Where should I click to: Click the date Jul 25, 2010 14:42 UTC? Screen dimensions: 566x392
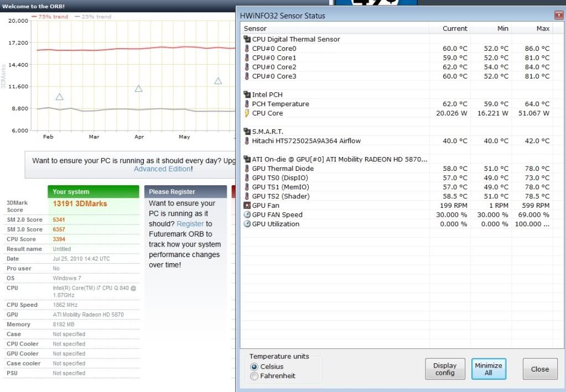[x=81, y=259]
